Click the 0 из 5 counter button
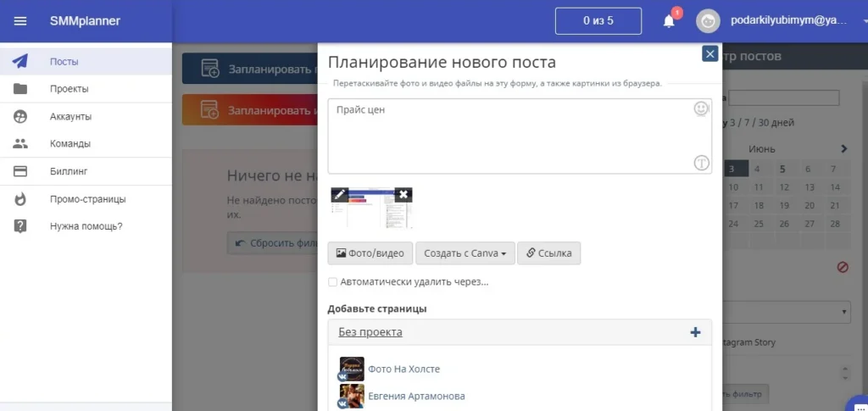868x411 pixels. pyautogui.click(x=598, y=21)
